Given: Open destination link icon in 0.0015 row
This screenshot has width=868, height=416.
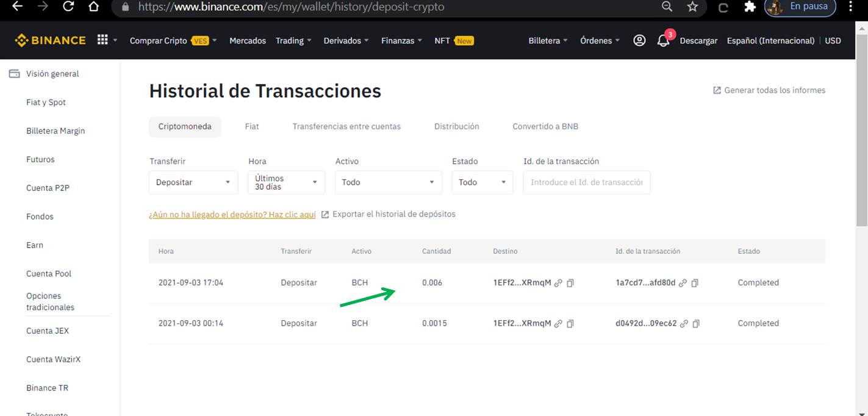Looking at the screenshot, I should (558, 324).
